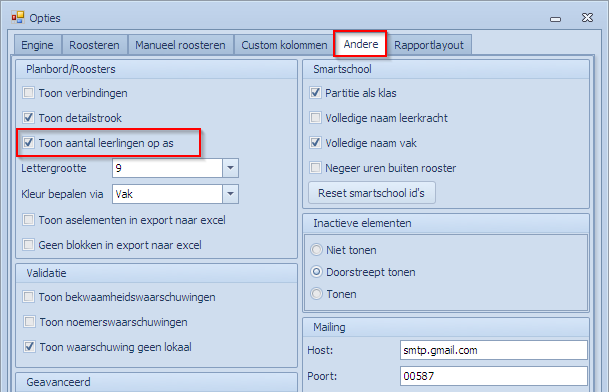Expand the Kleur bepalen via dropdown arrow
Screen dimensions: 609x392
click(230, 194)
